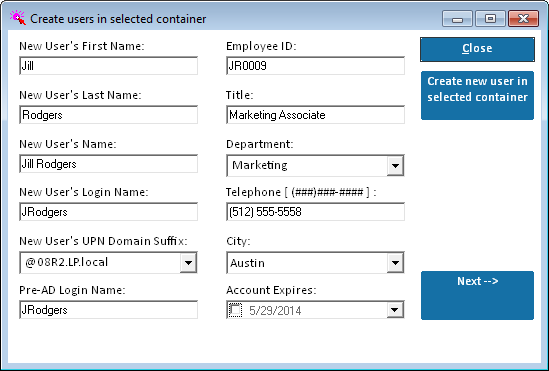
Task: Enable the Account Expires checkbox
Action: [235, 310]
